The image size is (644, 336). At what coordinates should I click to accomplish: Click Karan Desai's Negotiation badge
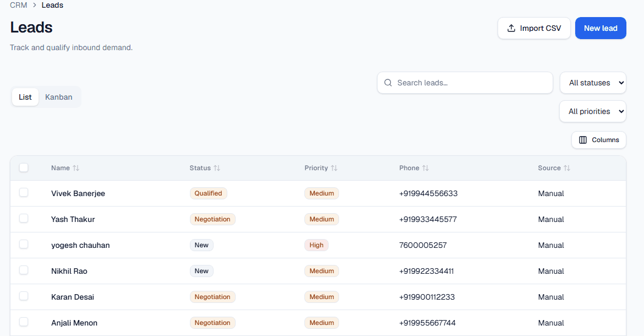click(212, 297)
